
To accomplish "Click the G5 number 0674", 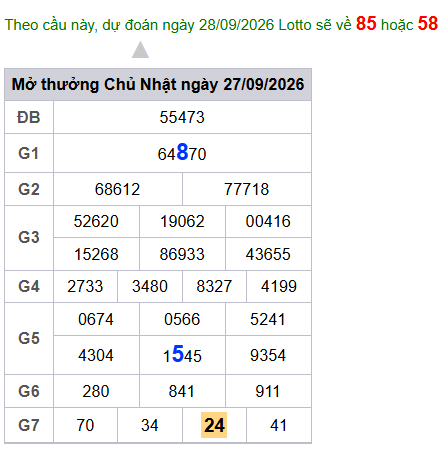I will click(96, 319).
